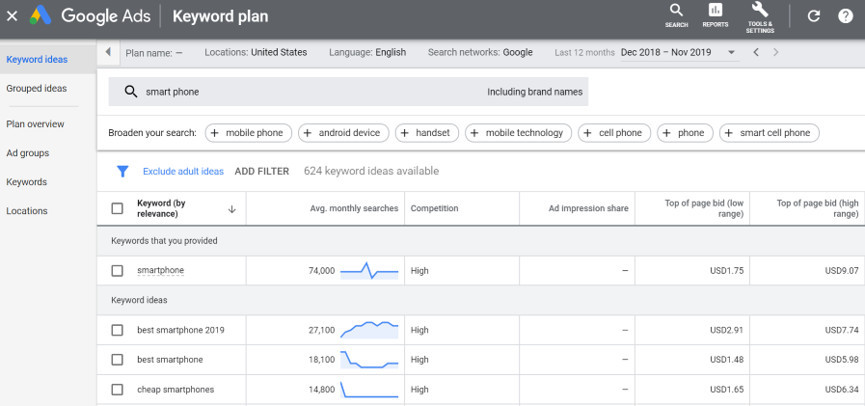Click Exclude adult ideas link
Image resolution: width=865 pixels, height=406 pixels.
[x=183, y=171]
